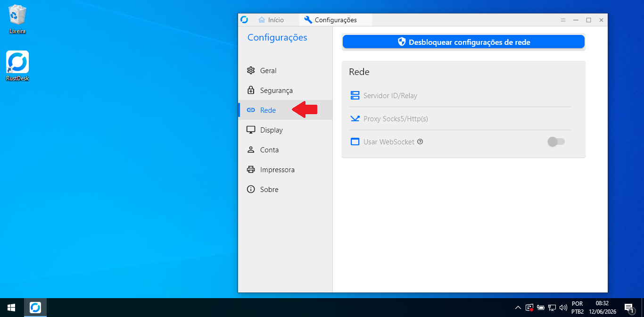Click the Configurações sidebar heading

[x=277, y=38]
